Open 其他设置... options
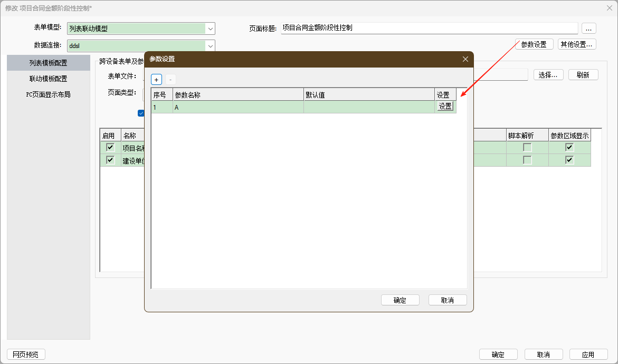618x364 pixels. (577, 44)
